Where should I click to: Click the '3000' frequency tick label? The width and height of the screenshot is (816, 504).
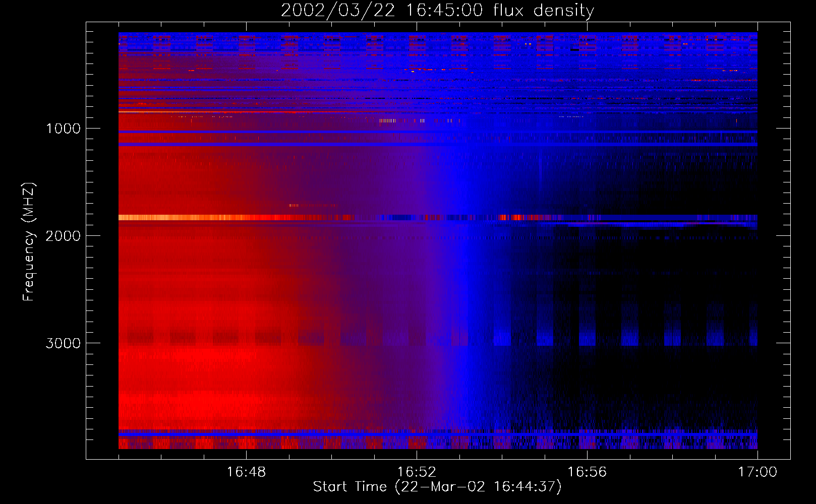coord(63,343)
